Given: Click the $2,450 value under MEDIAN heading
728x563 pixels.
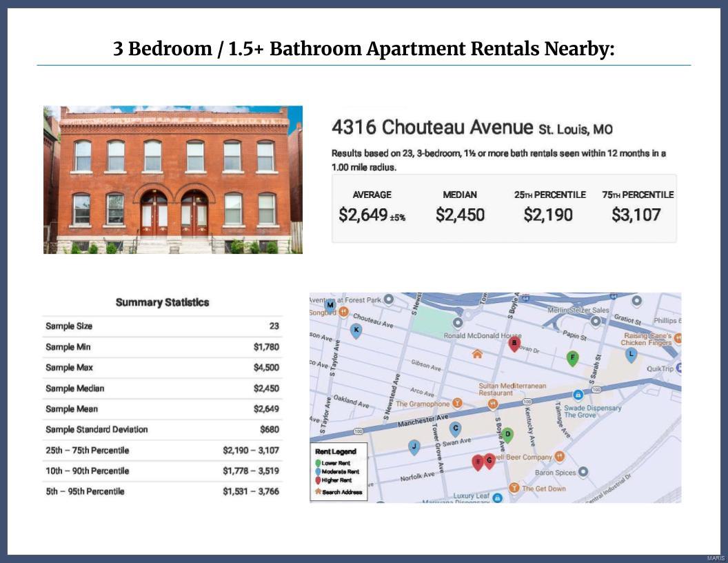Looking at the screenshot, I should pyautogui.click(x=460, y=215).
